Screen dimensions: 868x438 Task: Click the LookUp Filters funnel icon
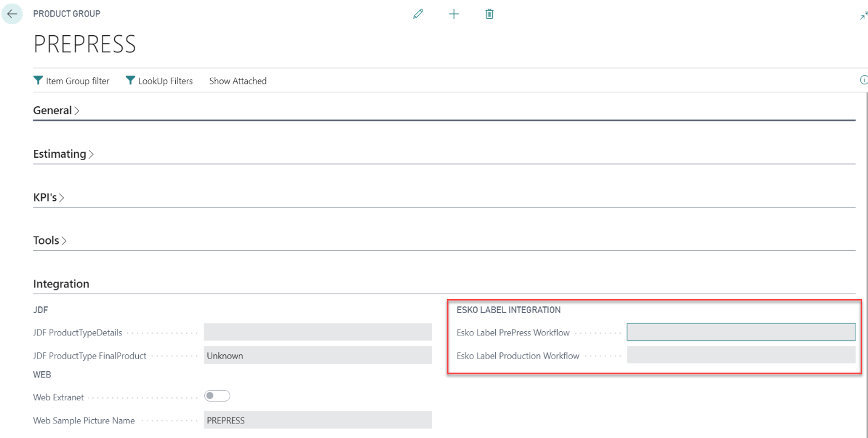coord(130,81)
